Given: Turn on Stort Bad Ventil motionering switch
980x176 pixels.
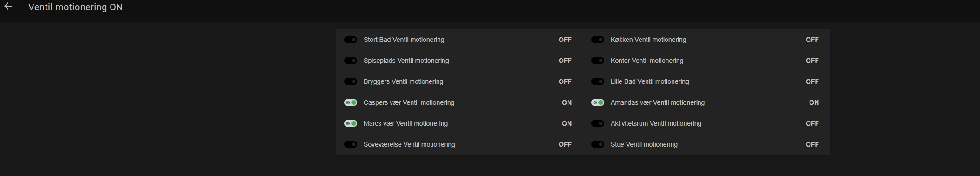Looking at the screenshot, I should tap(351, 40).
